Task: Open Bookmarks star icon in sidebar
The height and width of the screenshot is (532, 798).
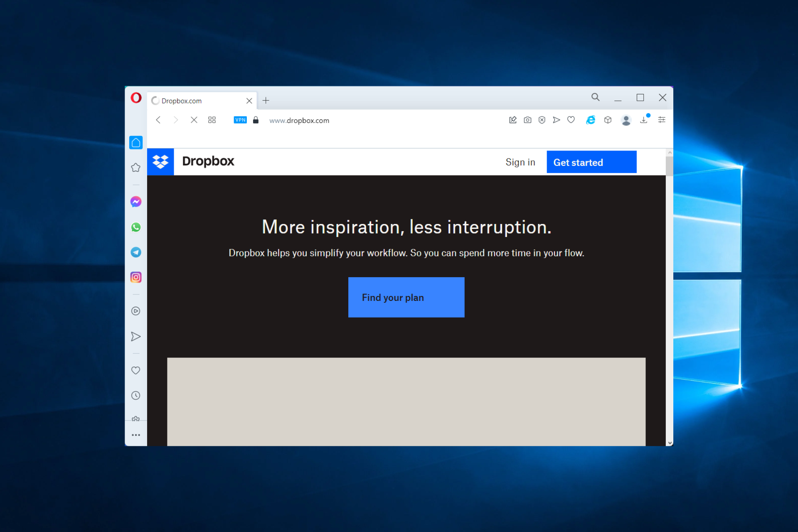Action: pyautogui.click(x=136, y=167)
